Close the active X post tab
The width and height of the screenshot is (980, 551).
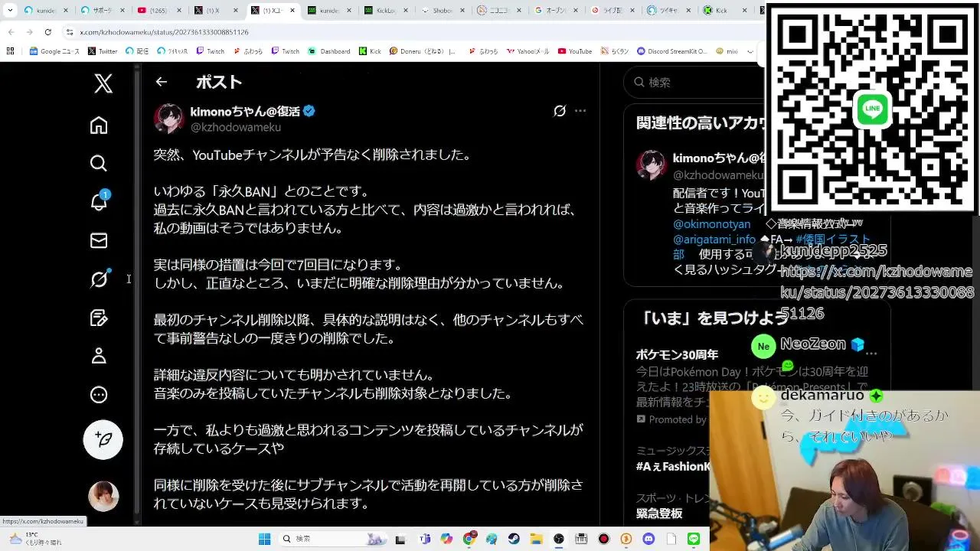292,11
